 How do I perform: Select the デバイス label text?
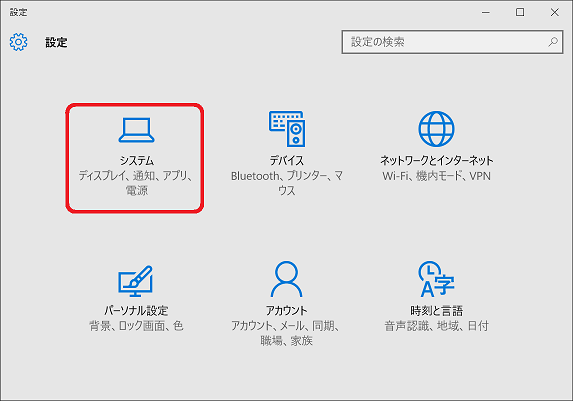pyautogui.click(x=287, y=160)
